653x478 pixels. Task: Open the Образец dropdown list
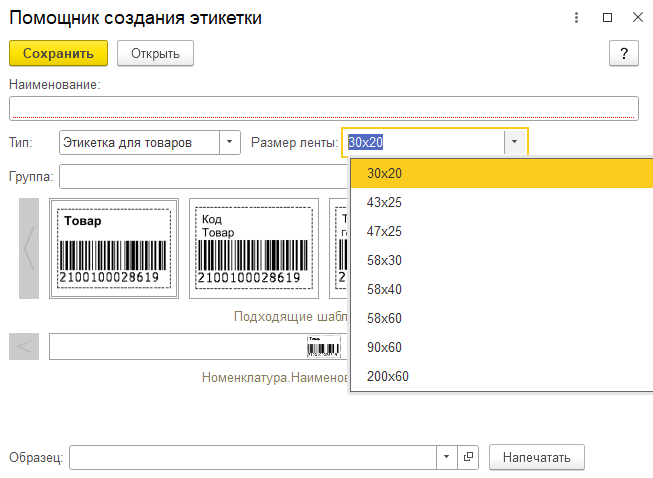coord(446,457)
